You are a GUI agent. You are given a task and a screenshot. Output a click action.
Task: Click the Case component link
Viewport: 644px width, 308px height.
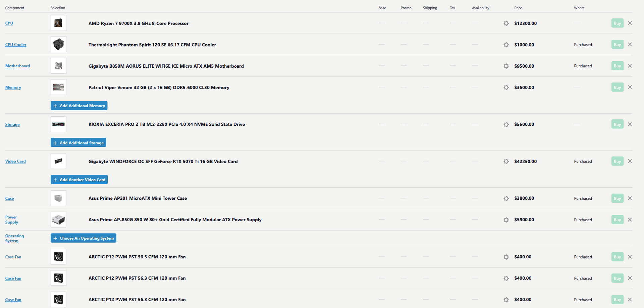click(10, 198)
